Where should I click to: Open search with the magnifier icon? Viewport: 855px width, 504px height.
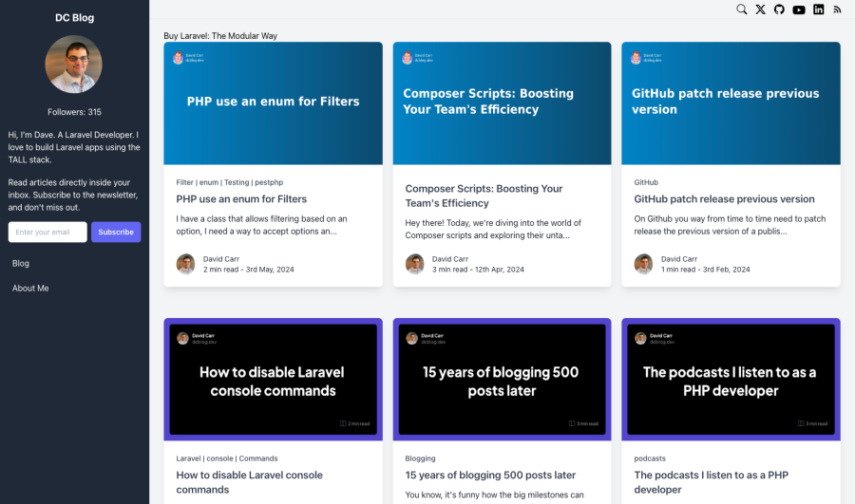tap(742, 9)
